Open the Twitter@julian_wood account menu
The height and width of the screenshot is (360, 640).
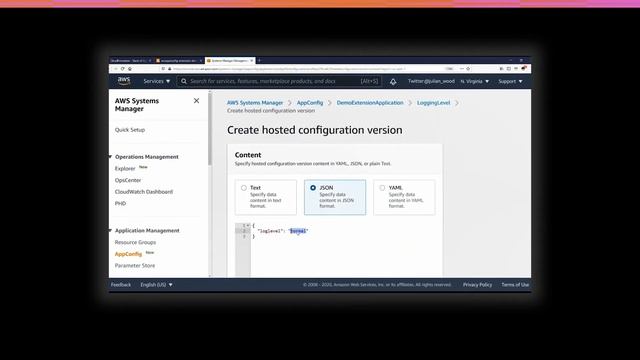(x=431, y=81)
